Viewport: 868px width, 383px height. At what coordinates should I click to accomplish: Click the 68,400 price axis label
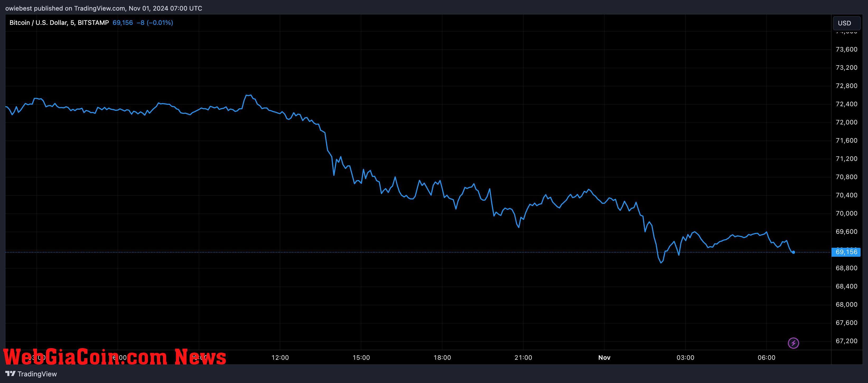click(x=846, y=286)
